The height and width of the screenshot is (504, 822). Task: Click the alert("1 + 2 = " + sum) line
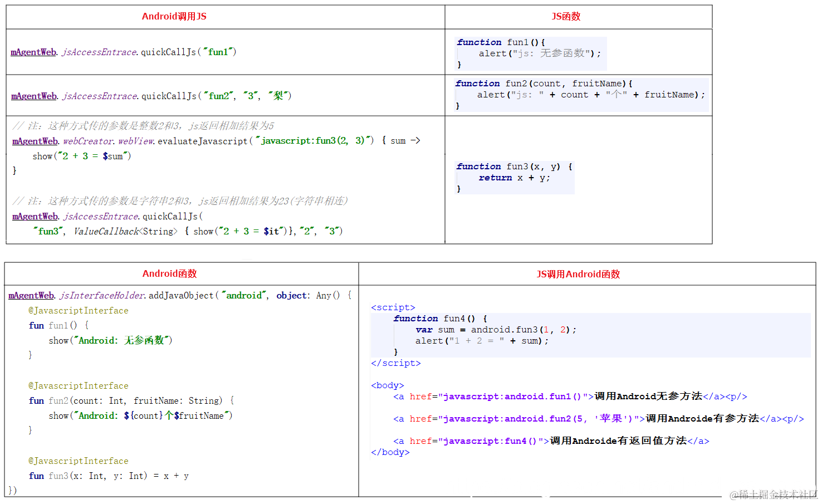coord(482,341)
